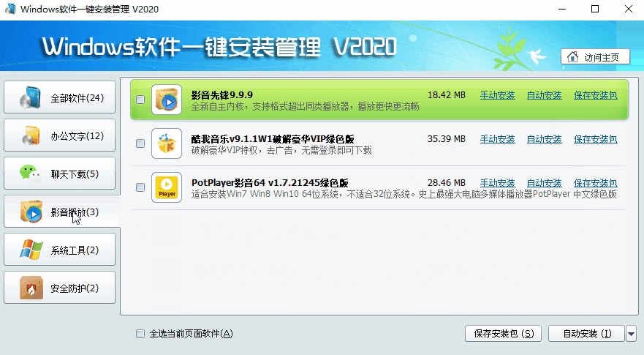The height and width of the screenshot is (355, 644).
Task: Click the 影音先锋 app icon
Action: pos(167,100)
